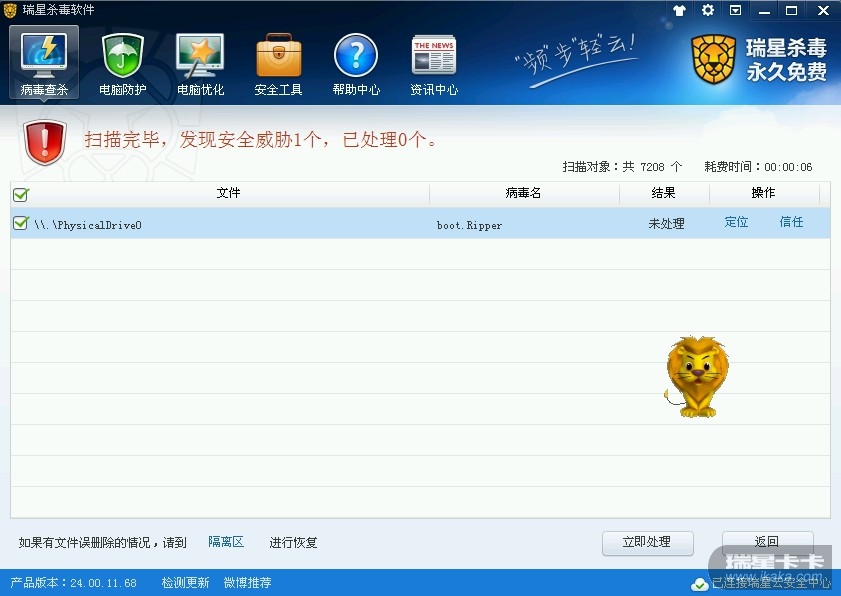841x596 pixels.
Task: Click the scan complete summary message
Action: 261,140
